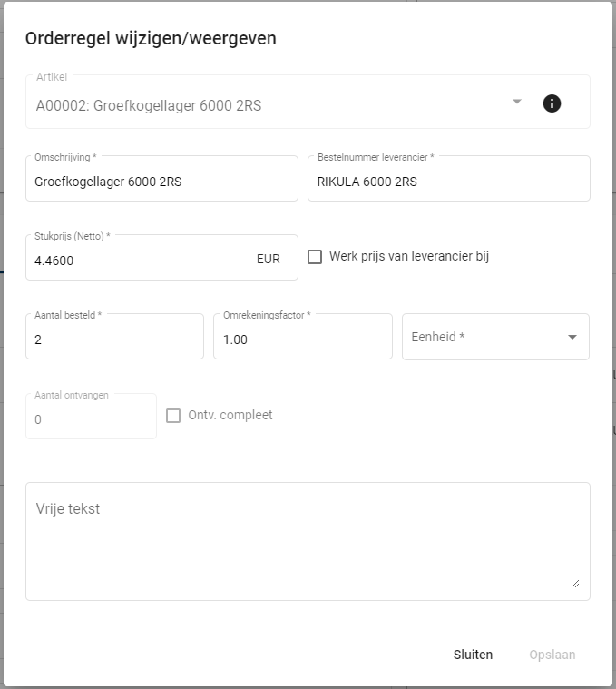
Task: Click the Vrije tekst resize handle
Action: (574, 584)
